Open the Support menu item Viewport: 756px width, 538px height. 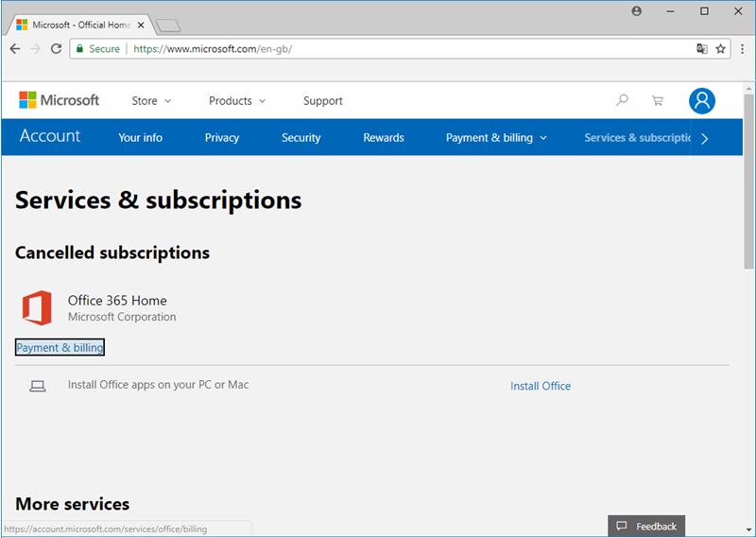322,101
